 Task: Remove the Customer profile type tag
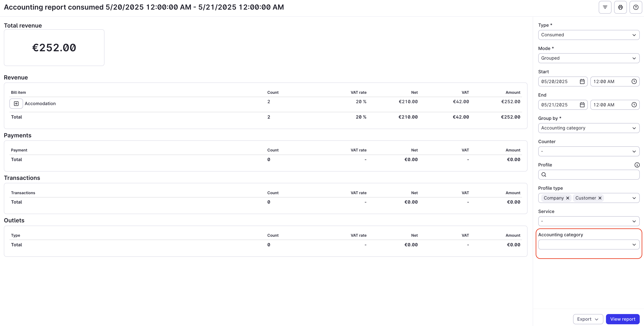pos(600,198)
